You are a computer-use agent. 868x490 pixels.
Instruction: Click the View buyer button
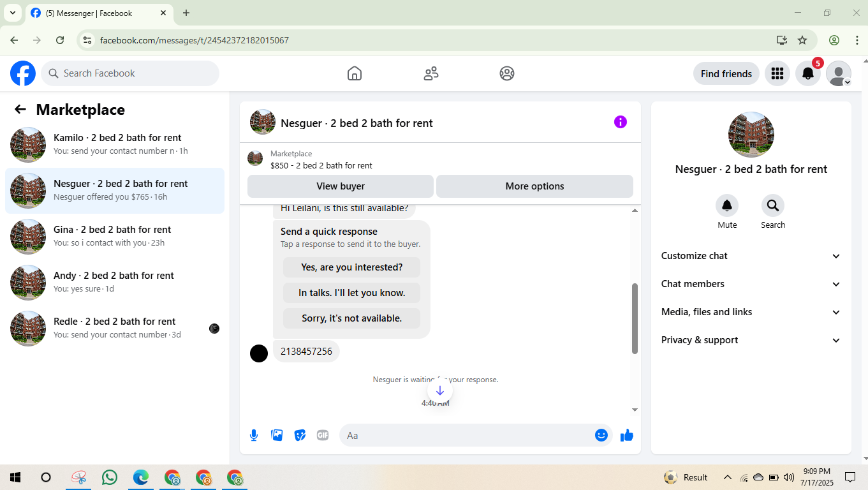pyautogui.click(x=341, y=186)
